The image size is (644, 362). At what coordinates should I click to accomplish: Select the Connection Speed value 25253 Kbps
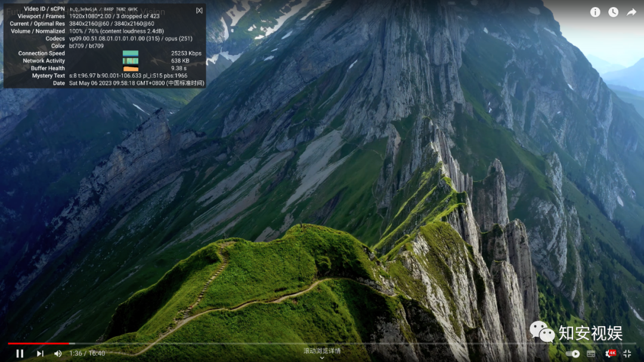pos(186,54)
